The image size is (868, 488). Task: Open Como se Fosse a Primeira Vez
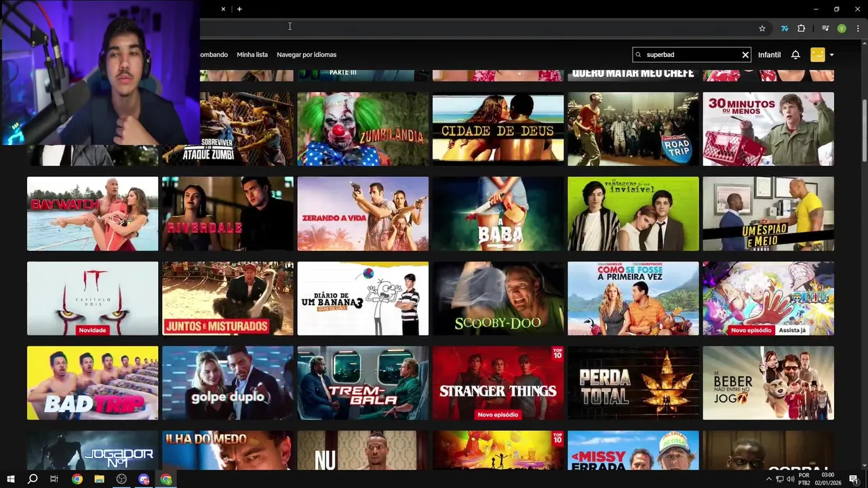coord(633,298)
